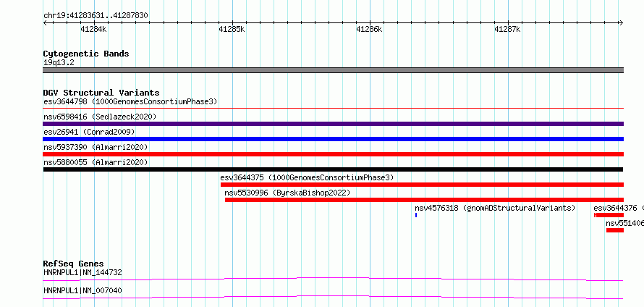Click the 41284k ruler tick label
The height and width of the screenshot is (307, 644).
tap(93, 29)
